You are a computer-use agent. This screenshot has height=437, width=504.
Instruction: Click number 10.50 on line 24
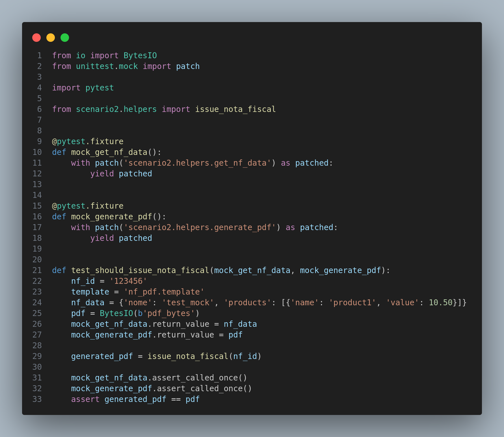click(441, 302)
